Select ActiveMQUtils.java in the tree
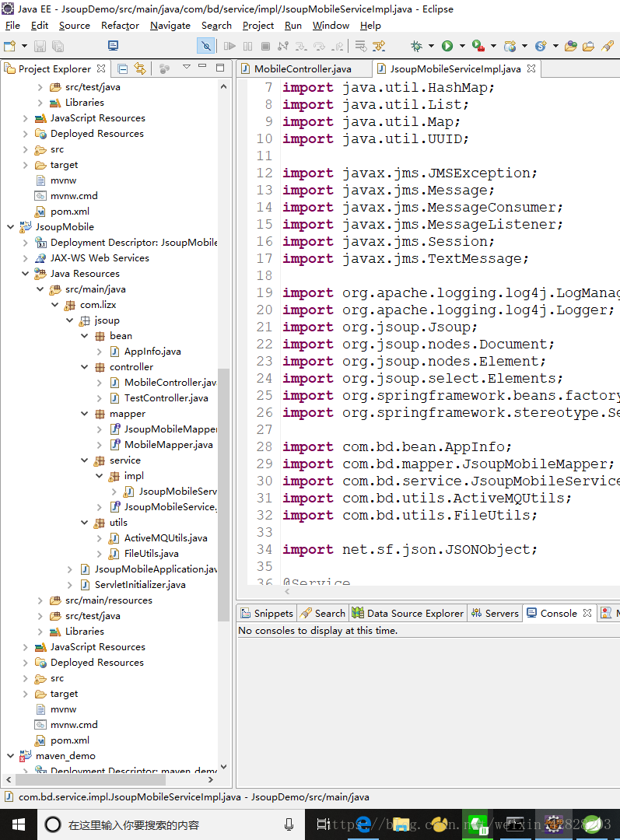 166,538
